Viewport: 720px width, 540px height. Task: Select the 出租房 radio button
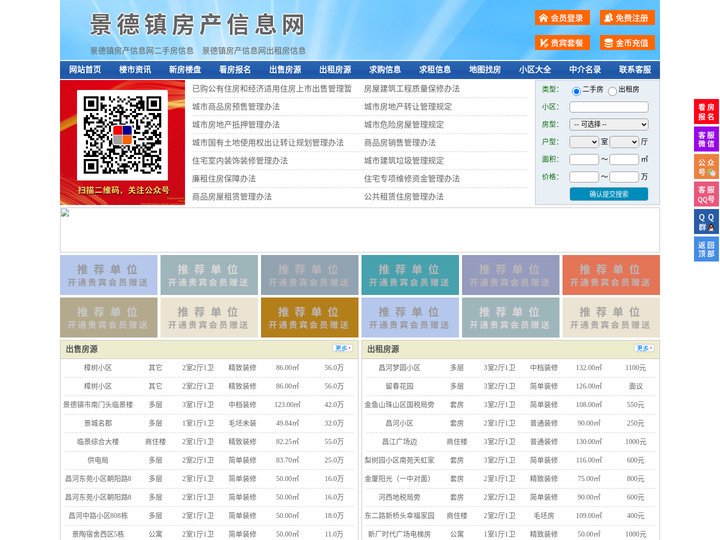point(612,91)
